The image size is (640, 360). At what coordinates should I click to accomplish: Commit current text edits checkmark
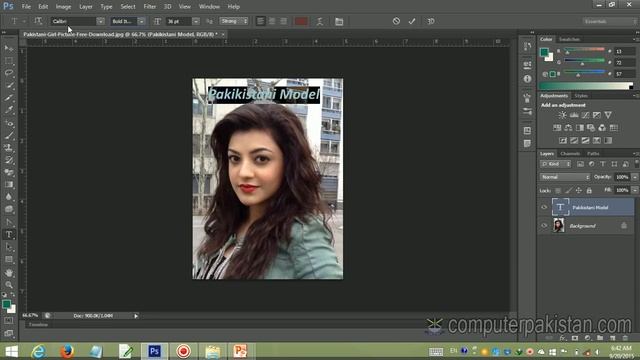pyautogui.click(x=411, y=21)
